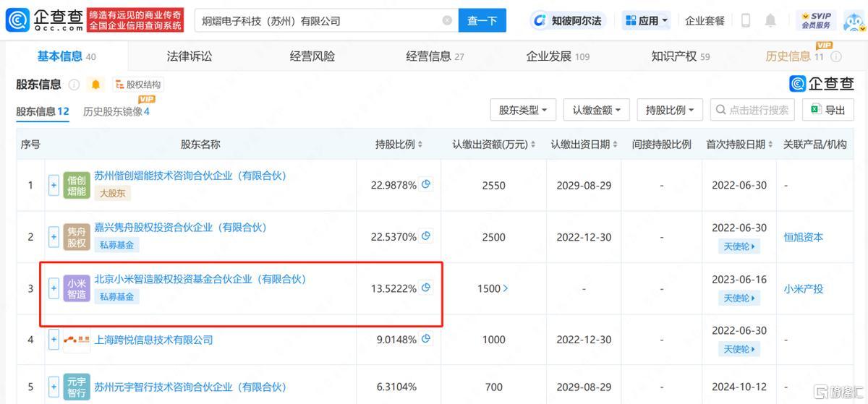
Task: Switch to 基本信息 tab
Action: point(66,56)
